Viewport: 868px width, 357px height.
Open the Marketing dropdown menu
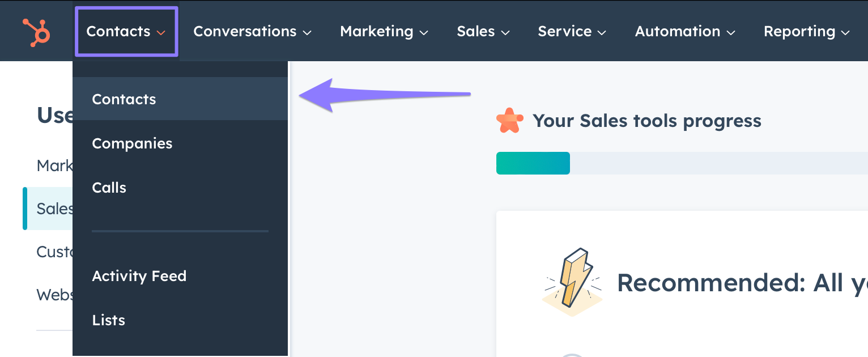(x=384, y=32)
